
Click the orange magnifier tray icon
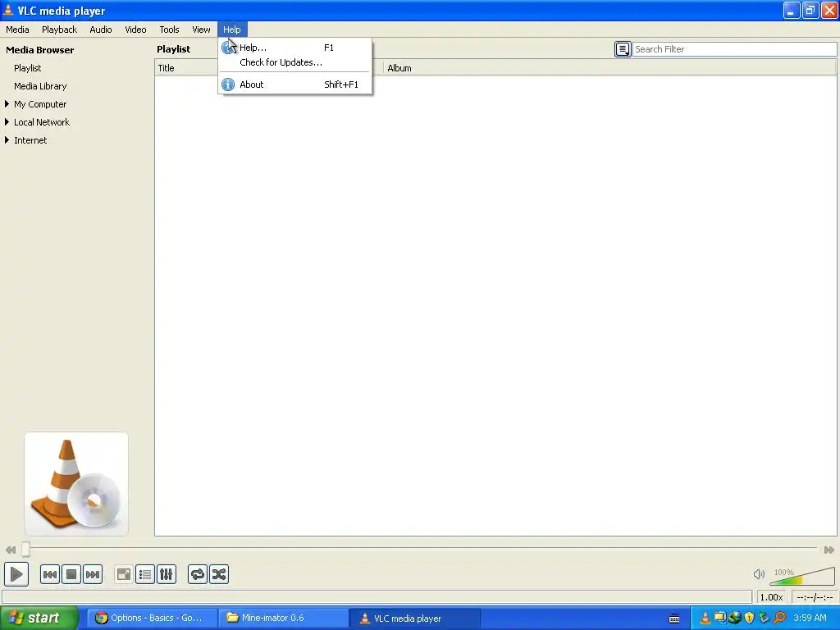point(779,619)
